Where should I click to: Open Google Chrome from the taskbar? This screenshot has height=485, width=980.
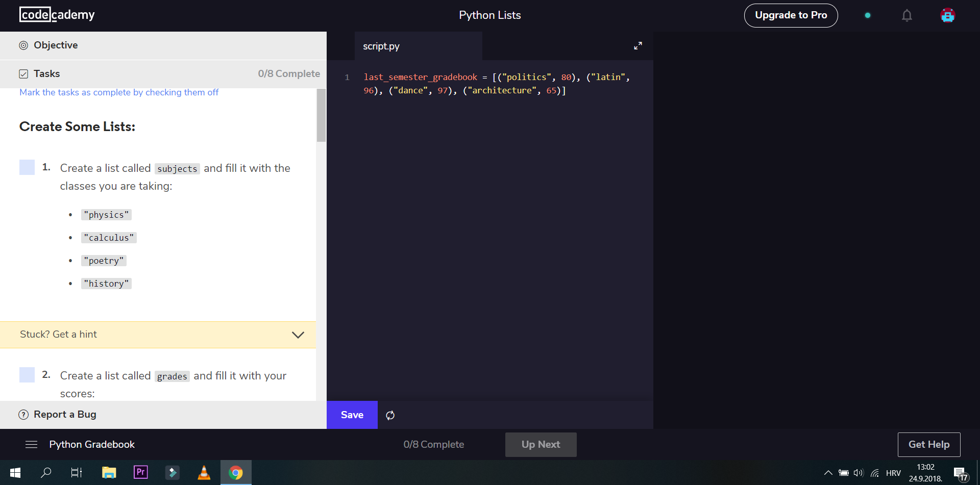tap(235, 473)
